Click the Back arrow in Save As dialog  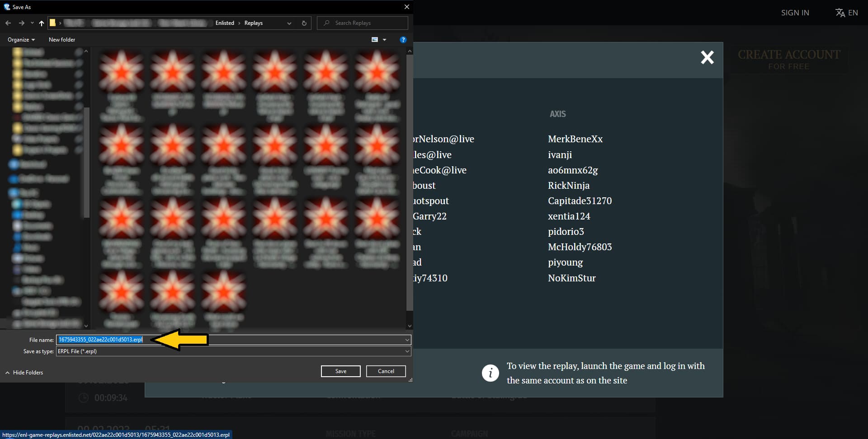tap(8, 23)
